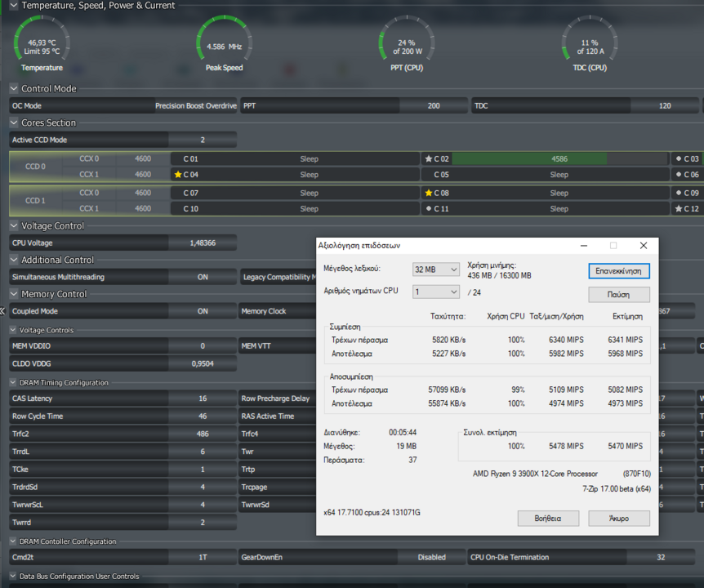Click the green C 02 speed bar

coord(529,159)
